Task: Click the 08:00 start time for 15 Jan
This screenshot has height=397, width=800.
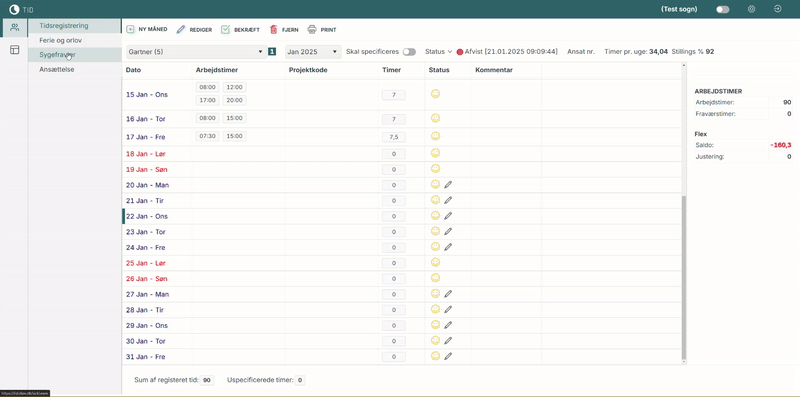Action: (x=207, y=87)
